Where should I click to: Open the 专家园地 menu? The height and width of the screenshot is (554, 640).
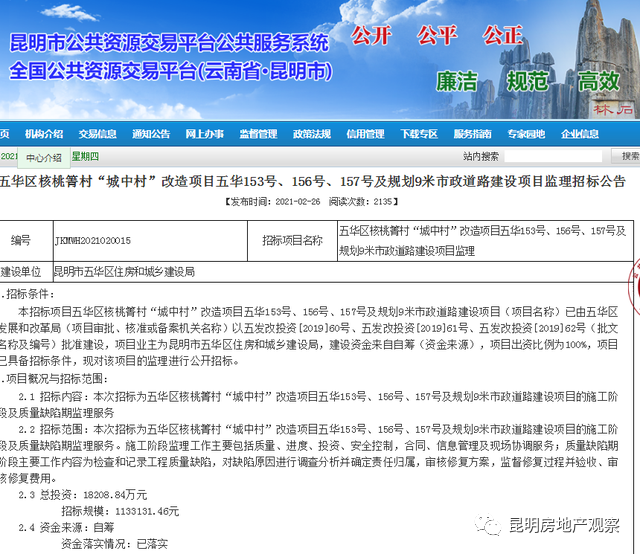click(526, 134)
